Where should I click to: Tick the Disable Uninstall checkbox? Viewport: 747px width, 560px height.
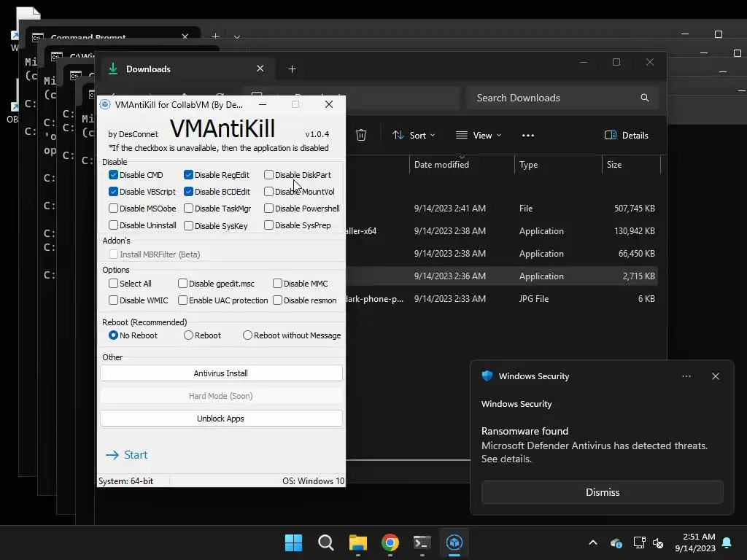coord(113,225)
